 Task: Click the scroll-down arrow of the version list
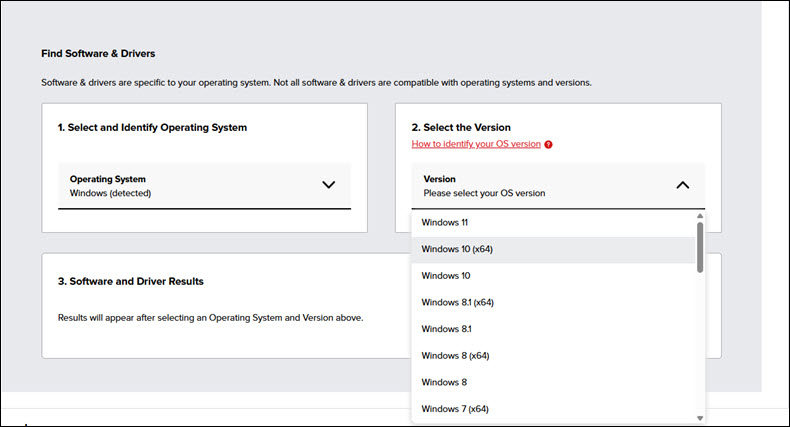pyautogui.click(x=700, y=418)
